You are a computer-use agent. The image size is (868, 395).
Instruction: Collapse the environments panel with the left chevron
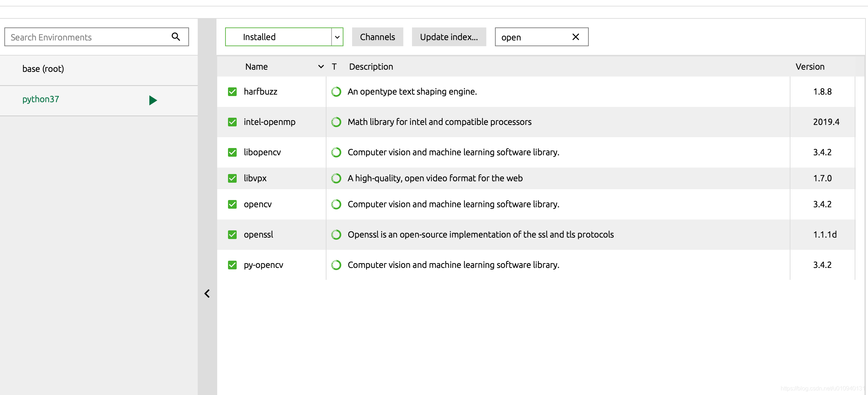tap(207, 294)
